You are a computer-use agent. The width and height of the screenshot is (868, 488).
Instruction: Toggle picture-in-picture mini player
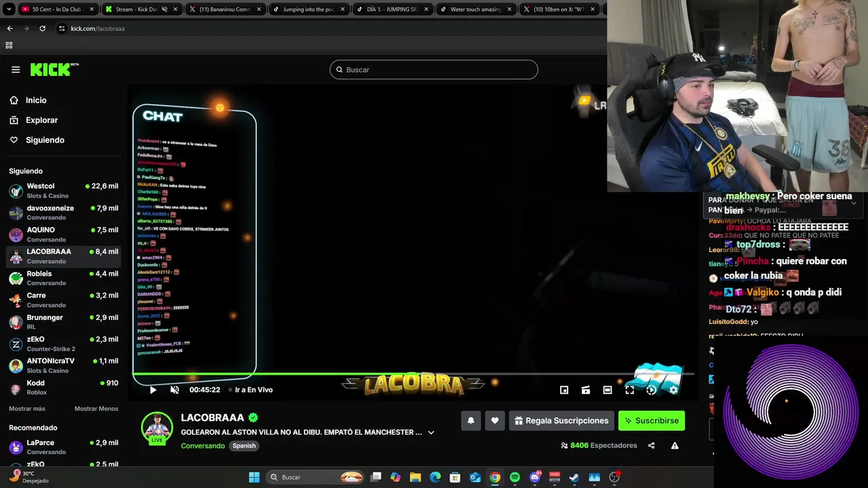tap(564, 390)
